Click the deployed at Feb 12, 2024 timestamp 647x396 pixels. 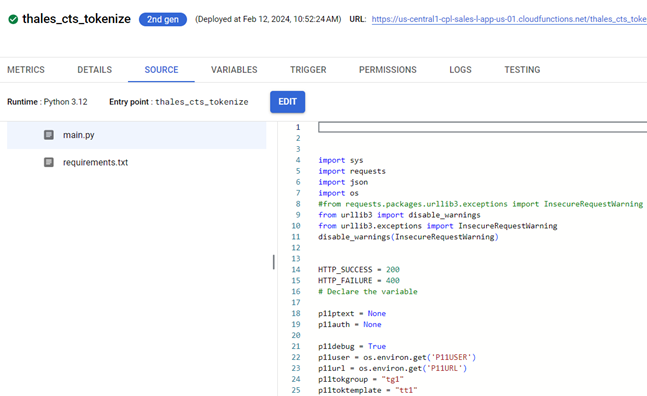(268, 19)
